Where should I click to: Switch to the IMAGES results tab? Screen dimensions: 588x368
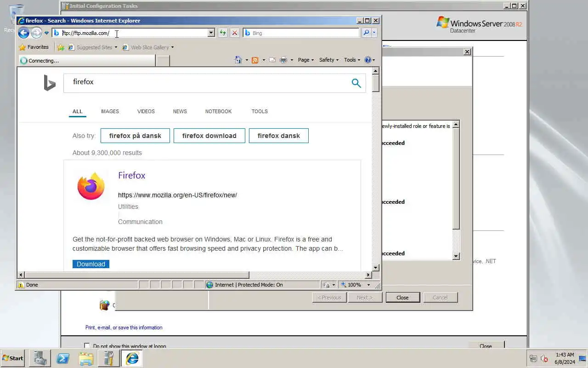coord(110,111)
